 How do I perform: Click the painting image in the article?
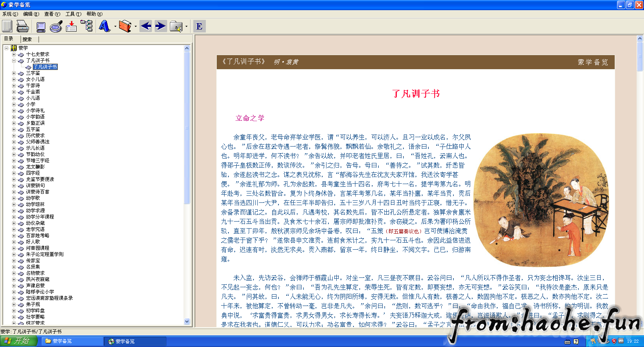click(x=541, y=200)
